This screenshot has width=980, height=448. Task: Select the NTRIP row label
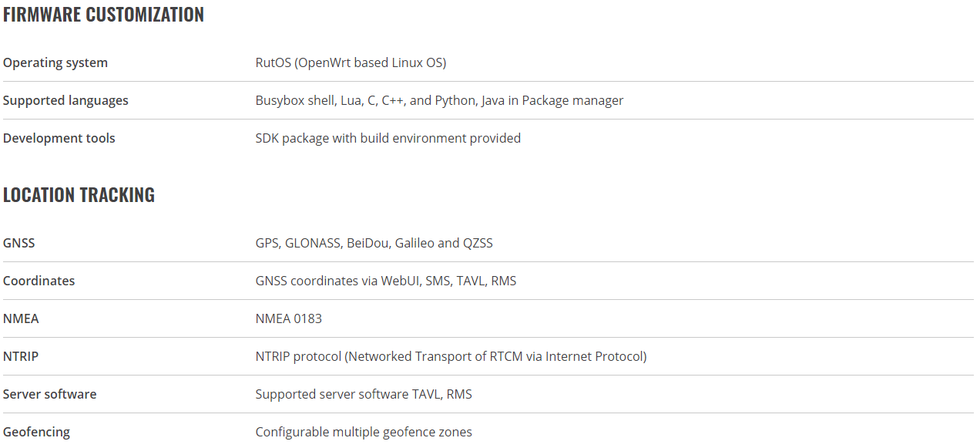point(21,356)
